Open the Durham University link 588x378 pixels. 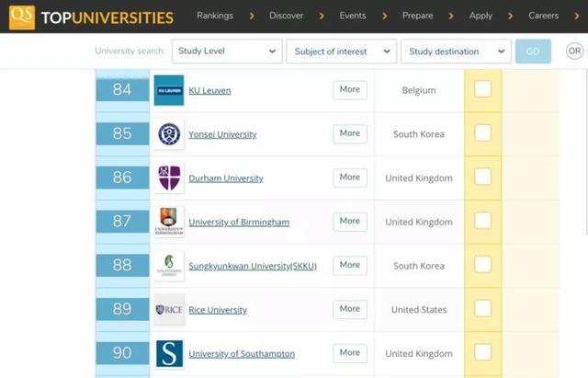(x=226, y=178)
